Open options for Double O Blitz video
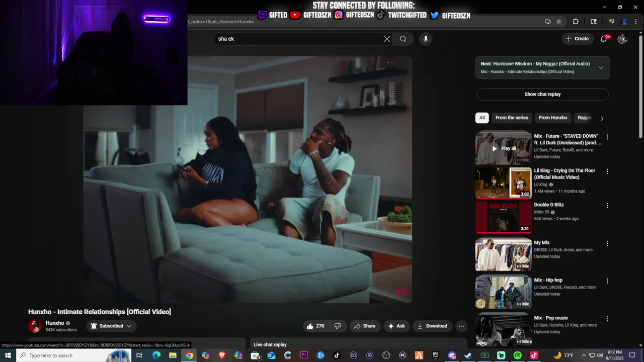The height and width of the screenshot is (362, 644). tap(607, 206)
